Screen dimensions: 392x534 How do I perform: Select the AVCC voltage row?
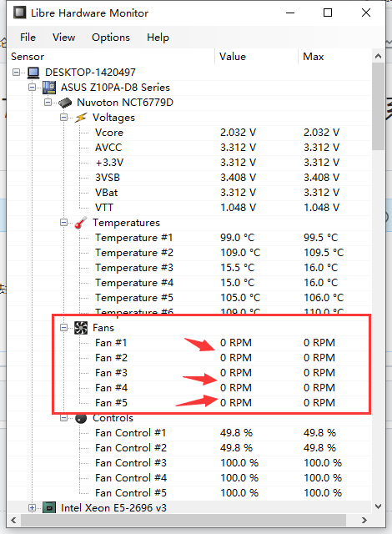click(x=189, y=148)
